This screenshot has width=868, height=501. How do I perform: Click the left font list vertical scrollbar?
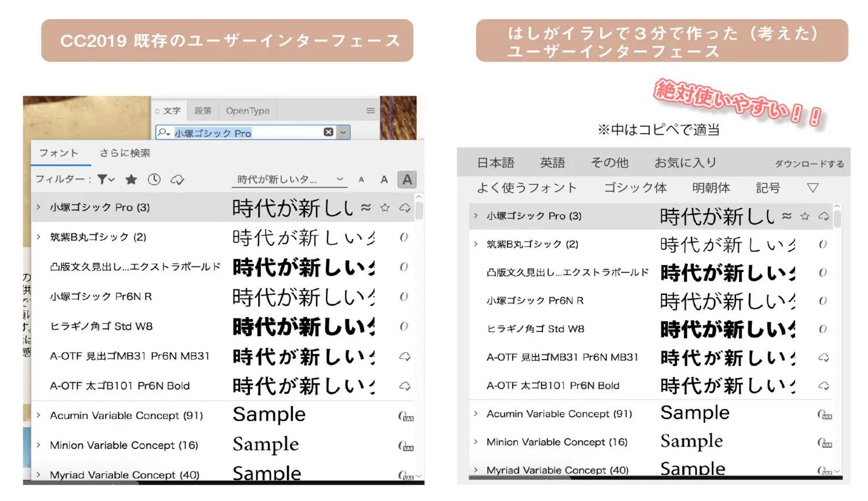click(x=419, y=211)
